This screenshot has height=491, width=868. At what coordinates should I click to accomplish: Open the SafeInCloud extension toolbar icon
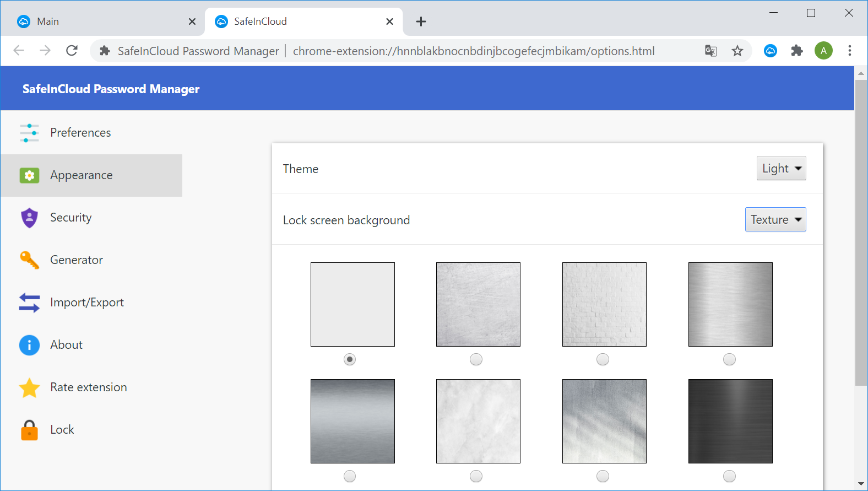pos(771,51)
